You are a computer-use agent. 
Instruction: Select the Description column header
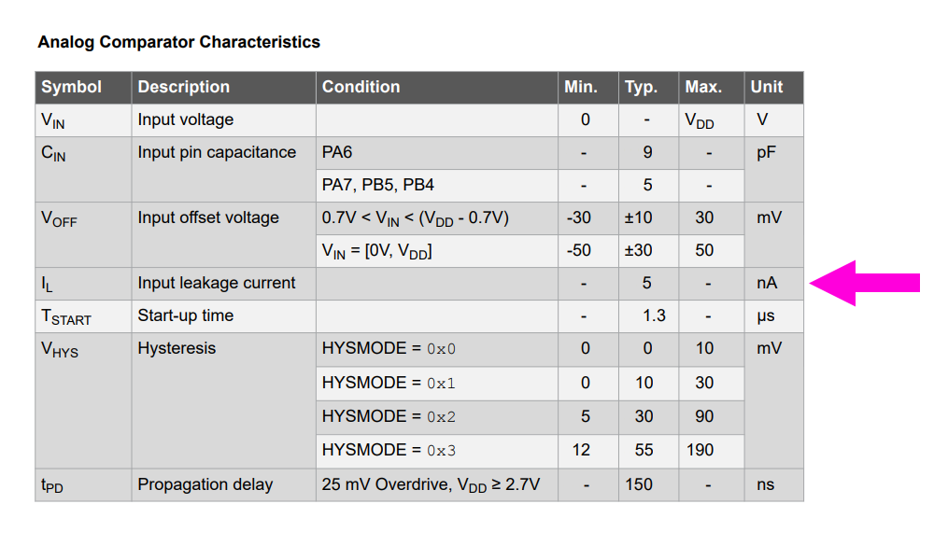(x=223, y=88)
